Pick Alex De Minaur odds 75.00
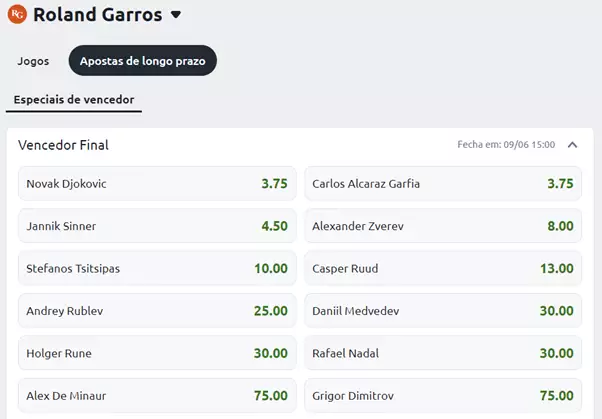The height and width of the screenshot is (419, 602). click(x=157, y=396)
